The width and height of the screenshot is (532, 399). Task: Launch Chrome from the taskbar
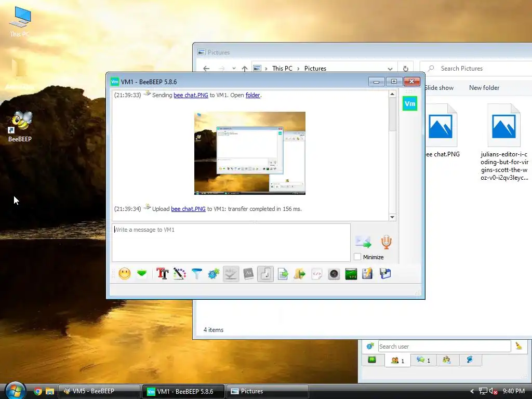[x=38, y=391]
